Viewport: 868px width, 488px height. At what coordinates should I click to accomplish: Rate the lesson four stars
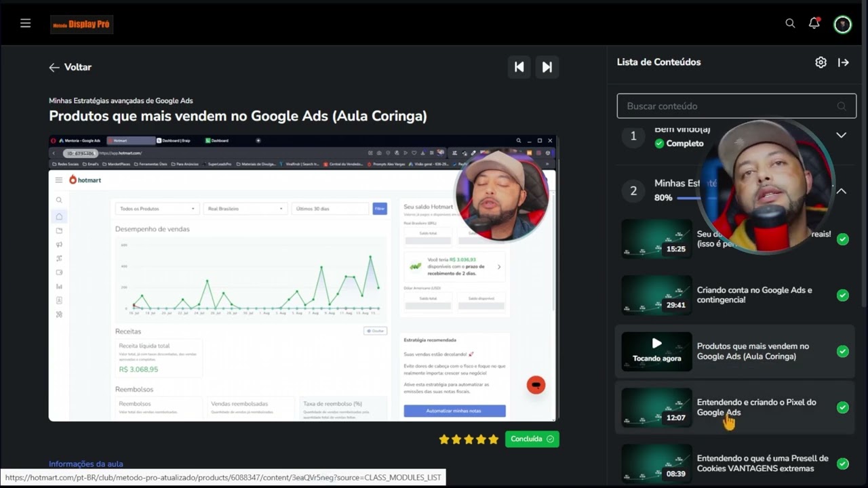click(x=481, y=439)
